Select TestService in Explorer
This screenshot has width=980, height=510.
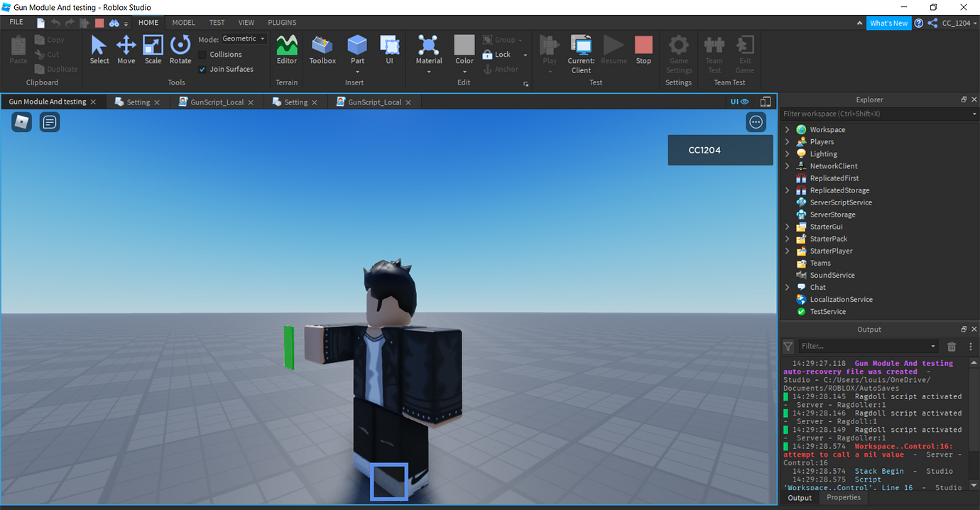point(827,312)
